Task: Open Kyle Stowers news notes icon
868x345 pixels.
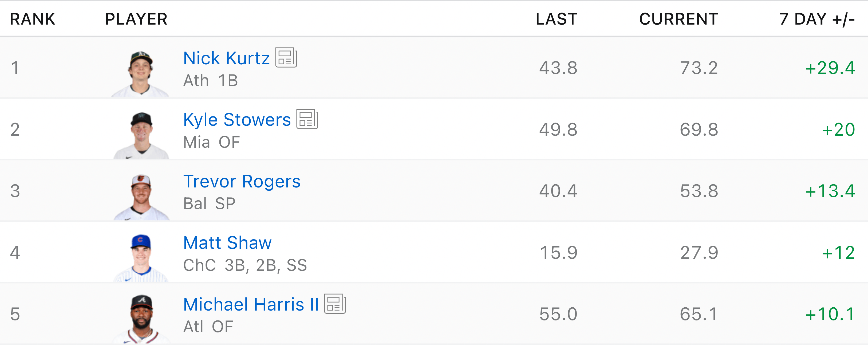Action: [307, 119]
